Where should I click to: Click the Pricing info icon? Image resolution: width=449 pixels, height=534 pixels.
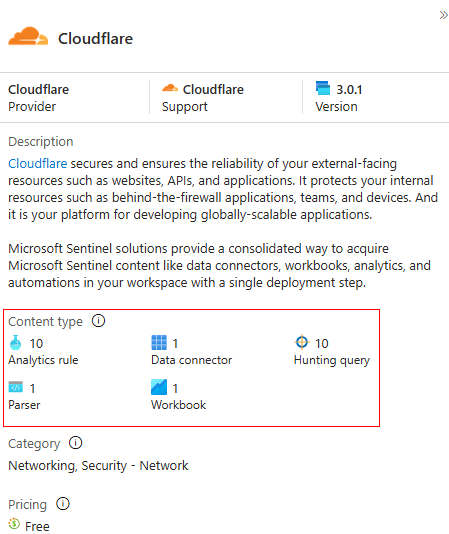[x=63, y=503]
